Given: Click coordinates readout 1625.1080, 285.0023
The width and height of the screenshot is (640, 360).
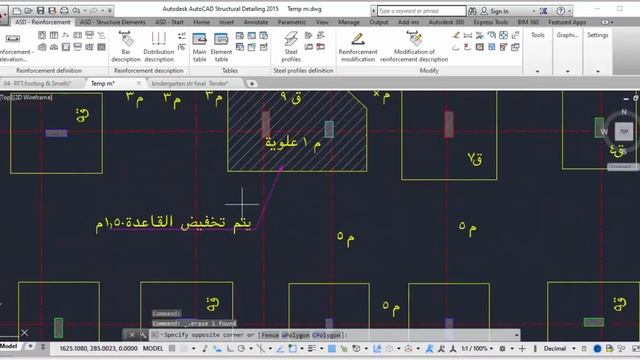Looking at the screenshot, I should (98, 349).
